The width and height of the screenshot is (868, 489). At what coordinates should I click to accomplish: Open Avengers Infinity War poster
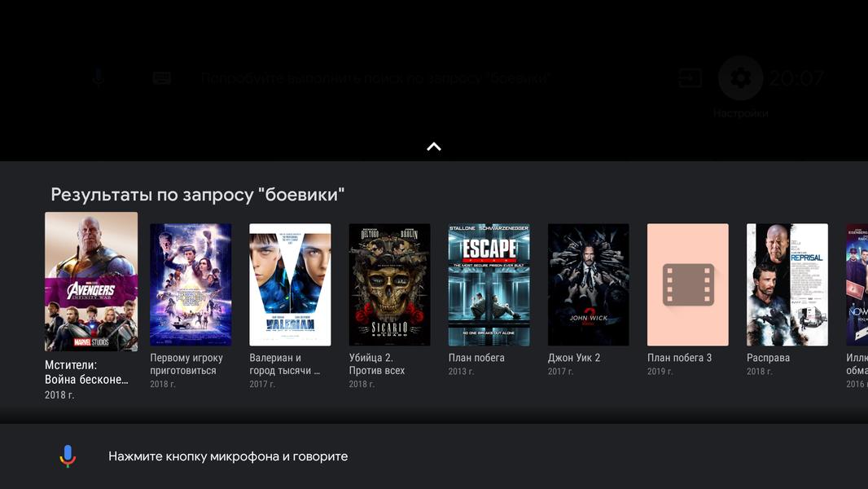coord(91,281)
